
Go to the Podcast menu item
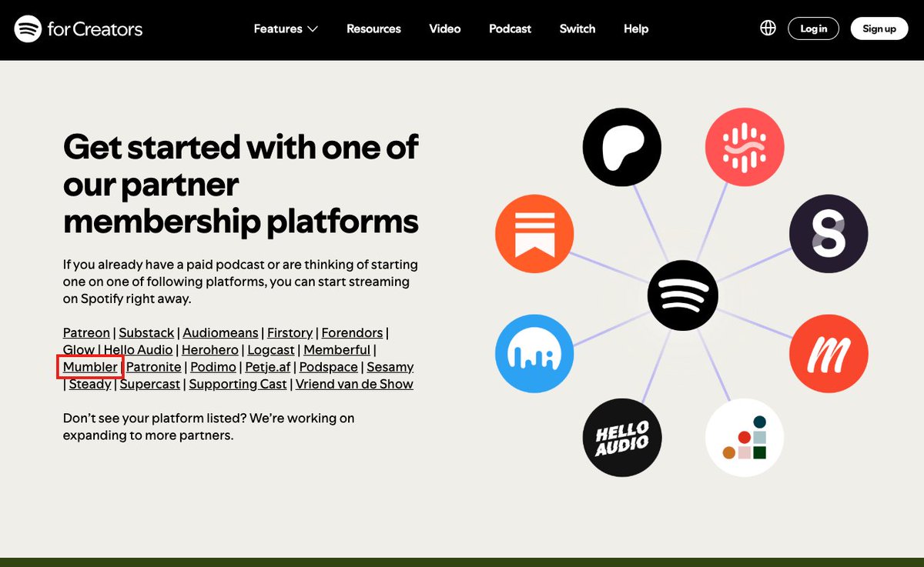pyautogui.click(x=510, y=28)
